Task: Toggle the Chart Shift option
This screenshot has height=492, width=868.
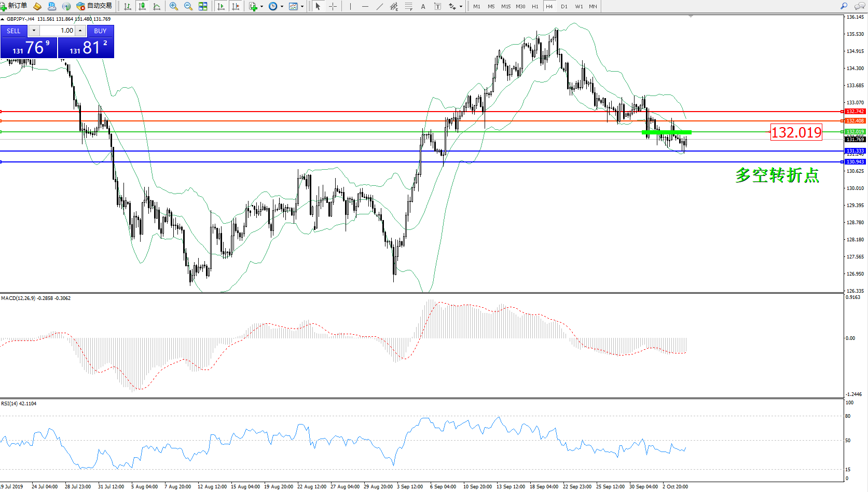Action: click(236, 6)
